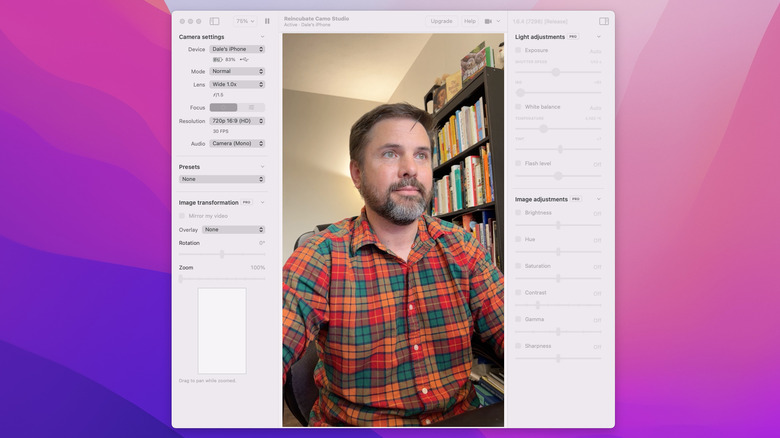This screenshot has width=780, height=438.
Task: Open the Audio dropdown set to Camera (Mono)
Action: pos(237,143)
